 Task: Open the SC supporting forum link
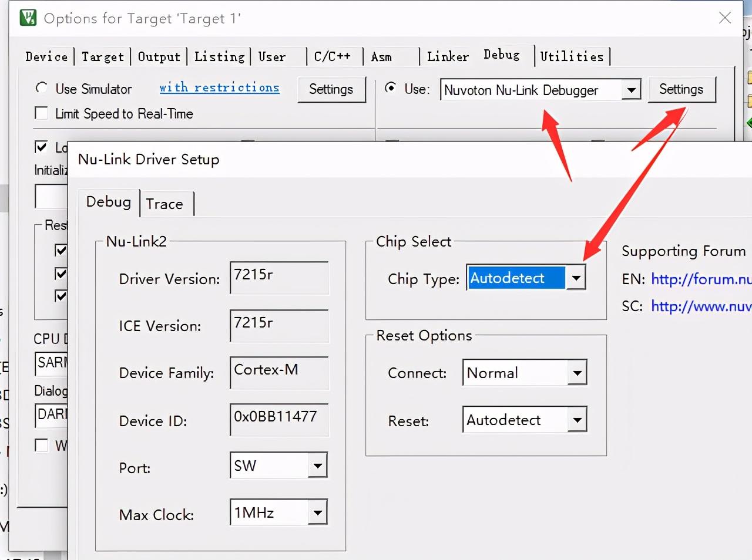click(x=701, y=306)
